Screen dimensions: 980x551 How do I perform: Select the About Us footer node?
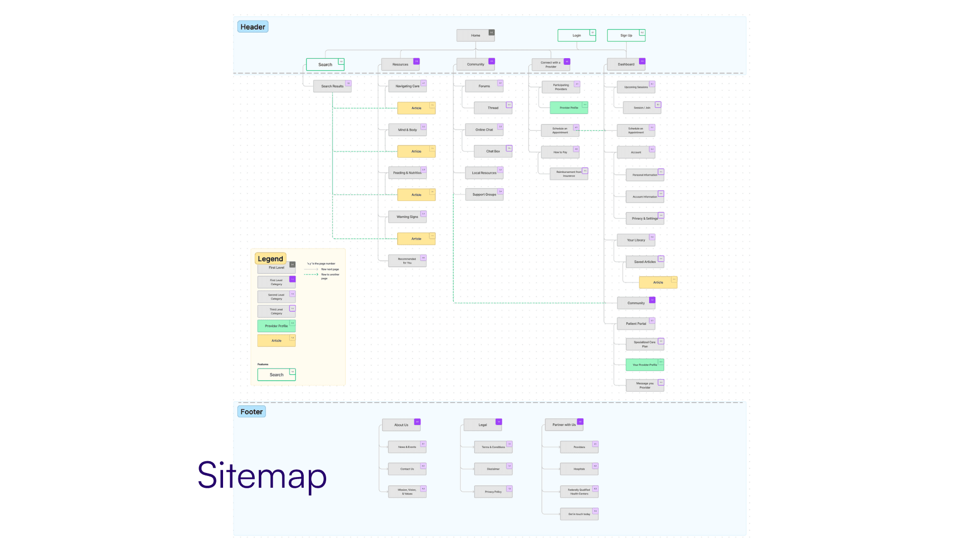(401, 425)
